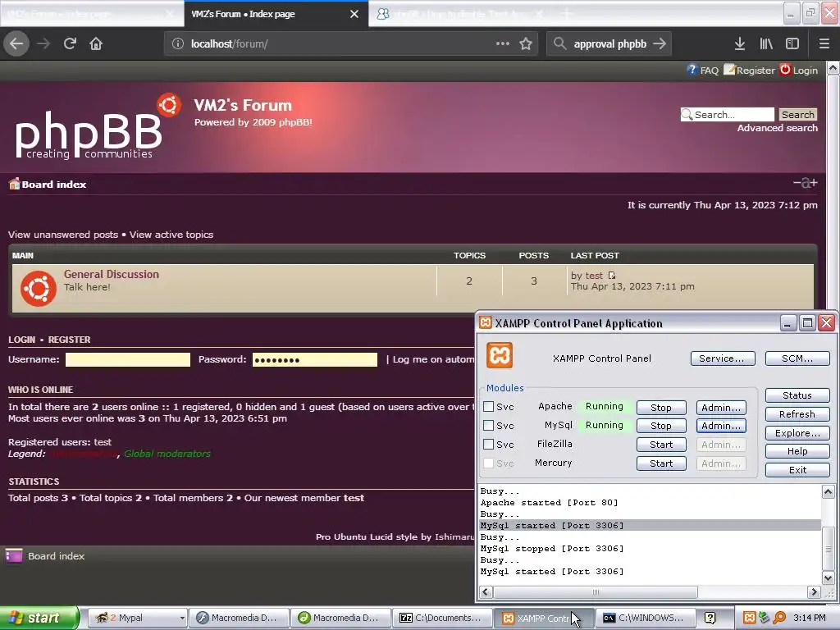Switch to the third phpBB browser tab
The width and height of the screenshot is (840, 630).
click(461, 14)
